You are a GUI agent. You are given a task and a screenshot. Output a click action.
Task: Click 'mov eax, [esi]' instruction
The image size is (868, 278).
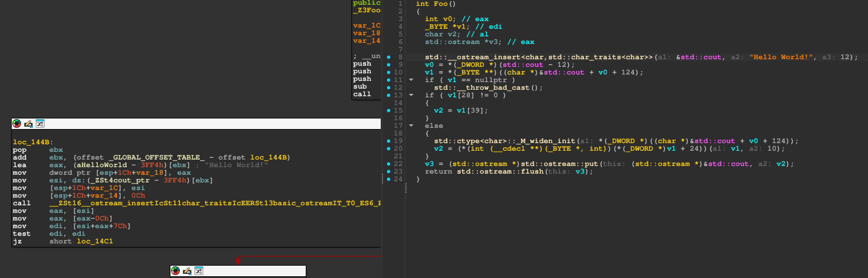(x=54, y=211)
